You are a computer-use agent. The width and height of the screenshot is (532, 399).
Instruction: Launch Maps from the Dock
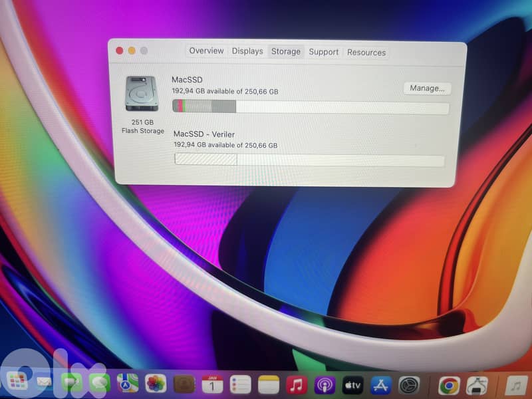(128, 384)
